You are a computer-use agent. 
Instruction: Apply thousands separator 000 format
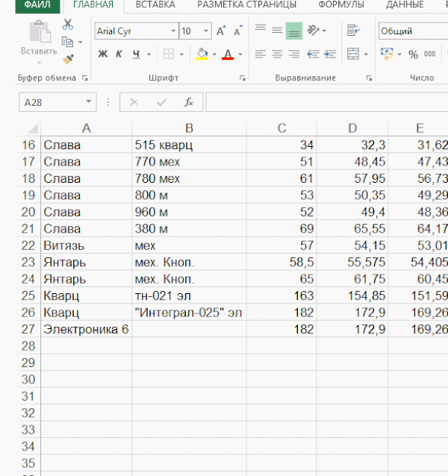[429, 54]
